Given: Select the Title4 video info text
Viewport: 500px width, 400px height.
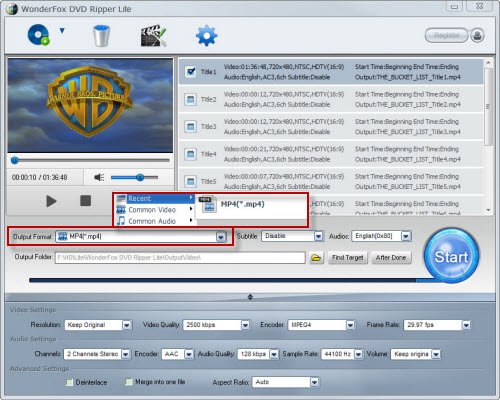Looking at the screenshot, I should [x=284, y=149].
